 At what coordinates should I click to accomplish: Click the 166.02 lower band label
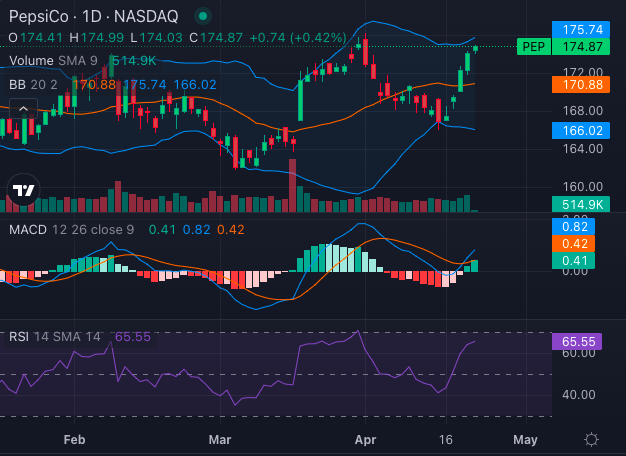581,131
